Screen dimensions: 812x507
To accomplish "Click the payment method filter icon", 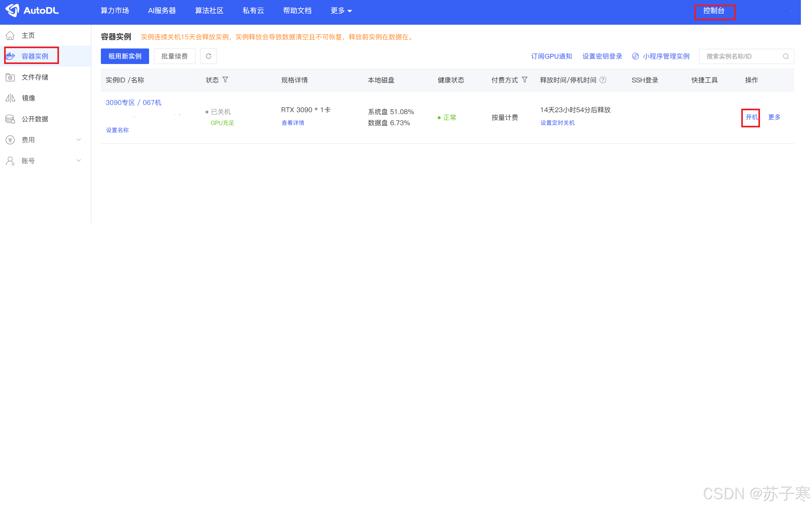I will [x=524, y=80].
